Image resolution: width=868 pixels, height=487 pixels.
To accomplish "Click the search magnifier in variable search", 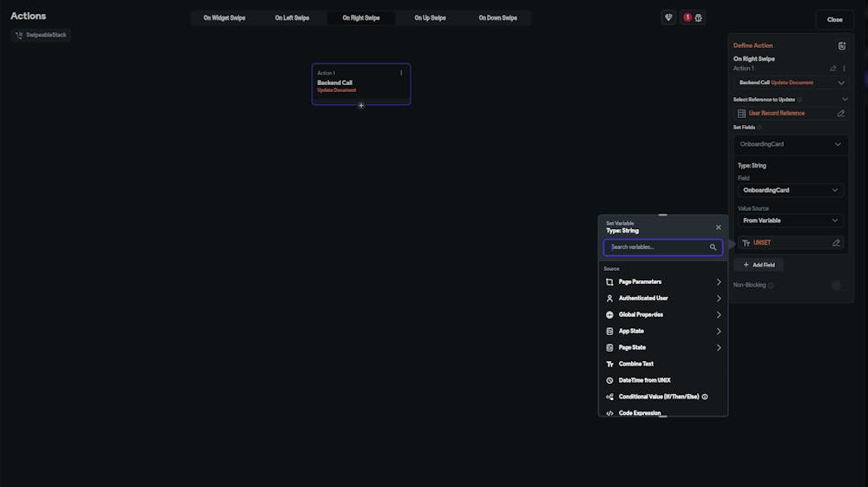I will coord(713,247).
